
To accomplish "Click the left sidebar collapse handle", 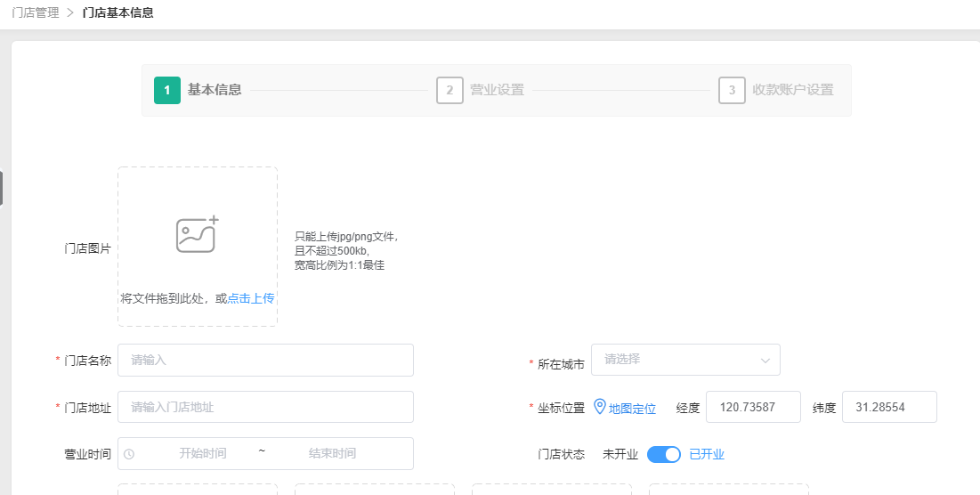I will point(2,188).
